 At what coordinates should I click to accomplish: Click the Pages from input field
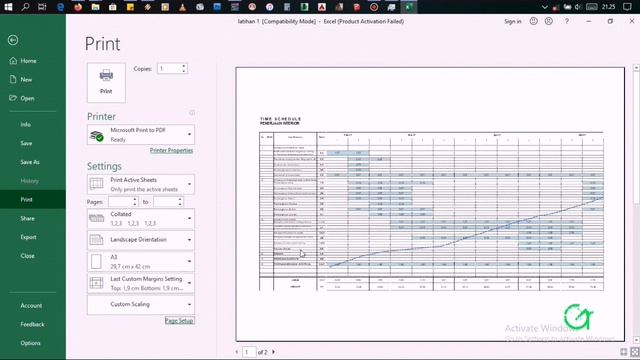120,202
